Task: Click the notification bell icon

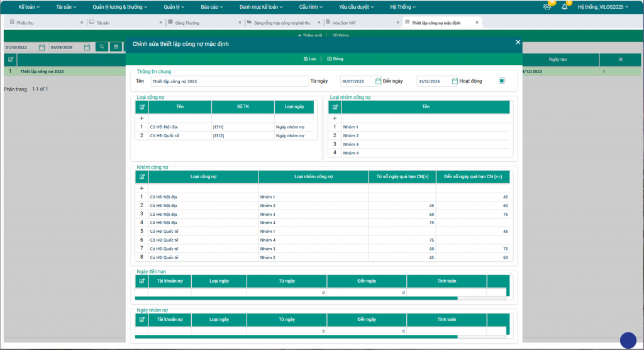Action: (564, 7)
